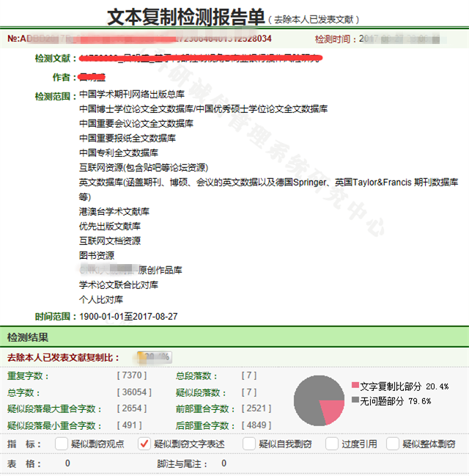The width and height of the screenshot is (469, 476).
Task: Enable the 过度引用 checkbox
Action: click(x=331, y=444)
